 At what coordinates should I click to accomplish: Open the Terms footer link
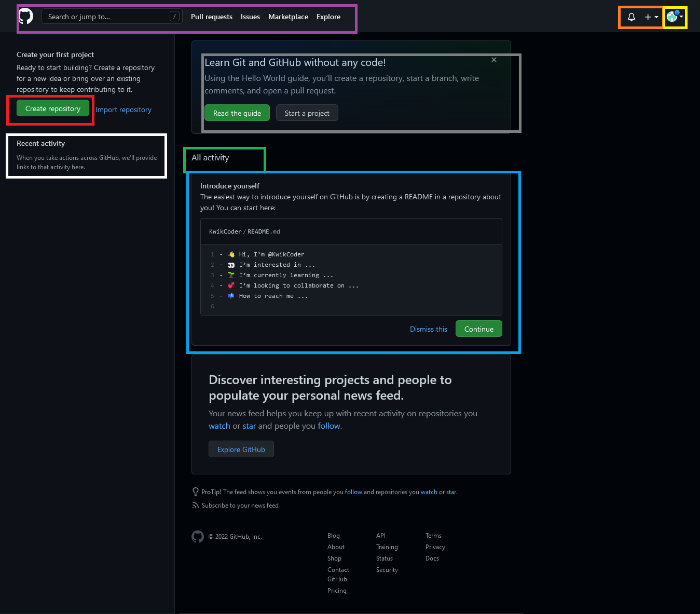click(433, 536)
